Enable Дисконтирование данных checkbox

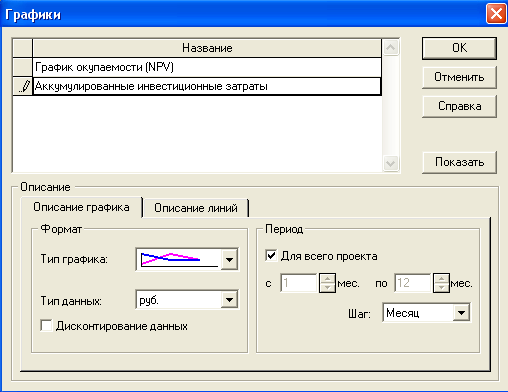click(46, 326)
